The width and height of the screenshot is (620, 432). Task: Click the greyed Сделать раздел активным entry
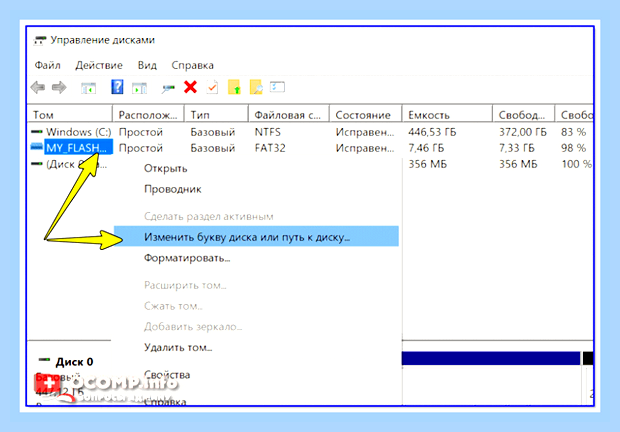(209, 217)
